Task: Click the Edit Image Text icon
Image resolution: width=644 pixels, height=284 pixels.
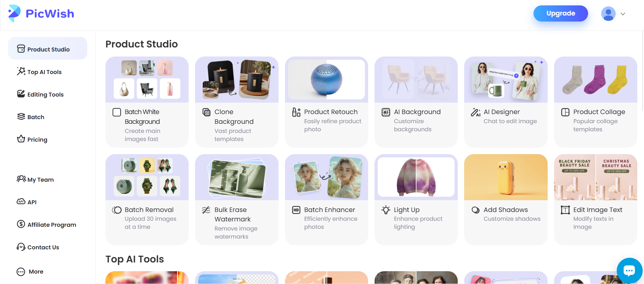Action: click(565, 210)
